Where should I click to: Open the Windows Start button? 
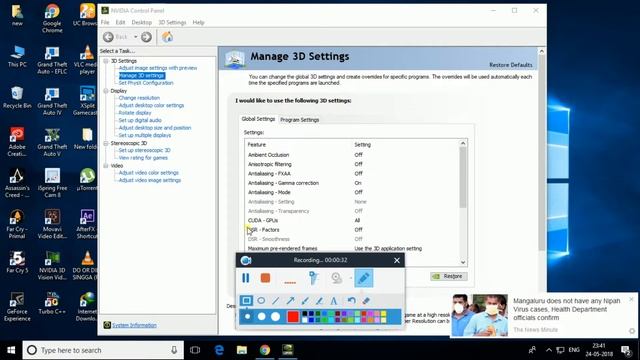[11, 350]
